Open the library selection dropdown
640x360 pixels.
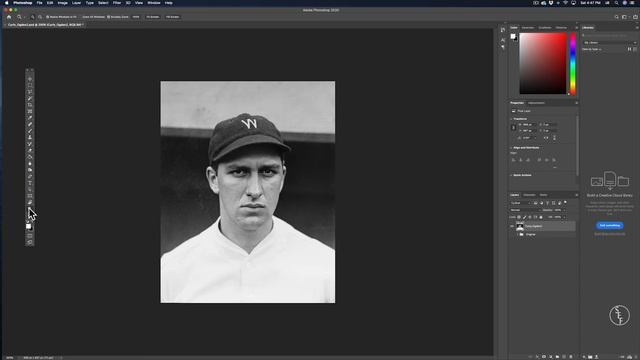[610, 42]
